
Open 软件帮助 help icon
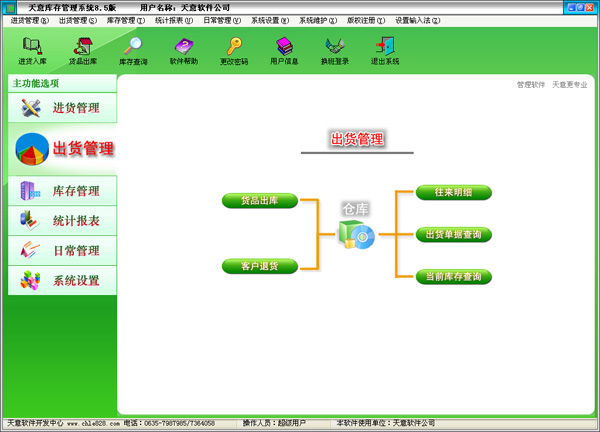184,49
